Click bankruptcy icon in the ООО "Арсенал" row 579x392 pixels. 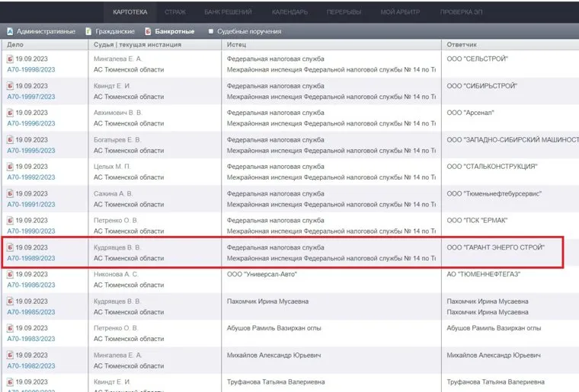tap(10, 113)
